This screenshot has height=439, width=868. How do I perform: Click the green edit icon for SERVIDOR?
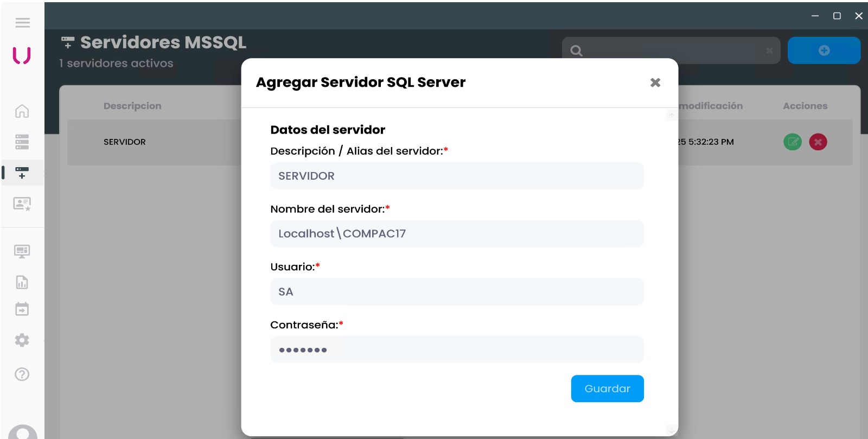click(x=793, y=142)
